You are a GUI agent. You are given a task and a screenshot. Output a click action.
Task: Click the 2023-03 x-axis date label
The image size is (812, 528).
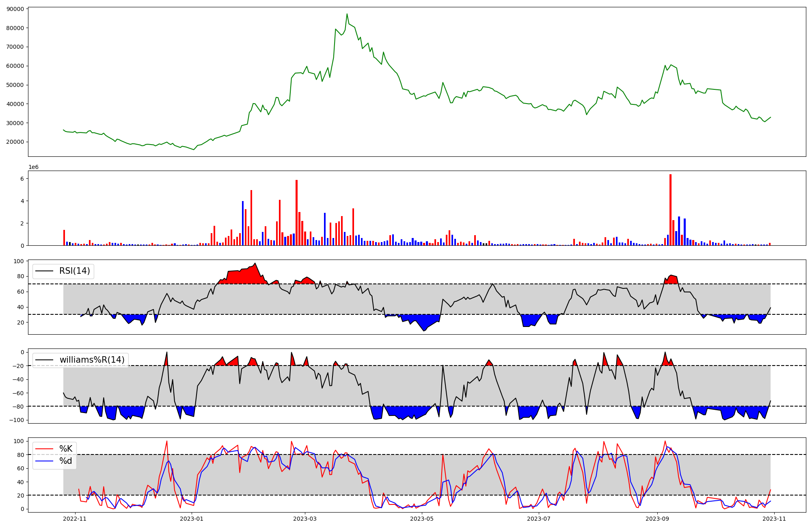305,519
